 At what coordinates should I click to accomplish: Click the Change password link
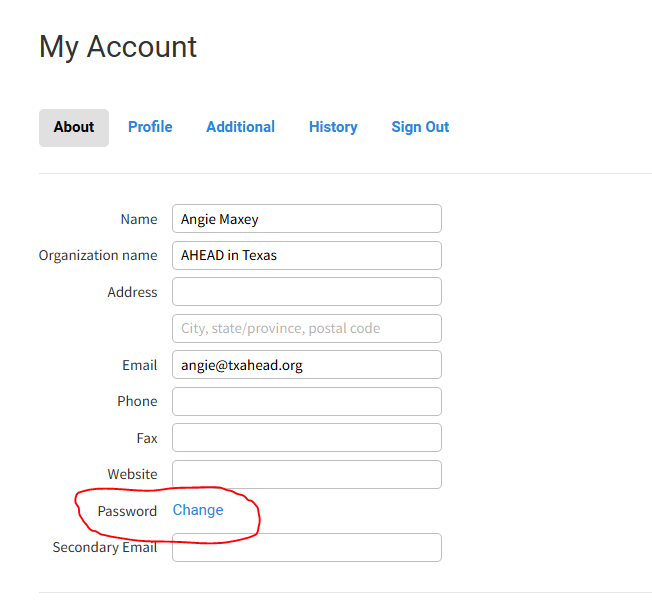pos(198,510)
